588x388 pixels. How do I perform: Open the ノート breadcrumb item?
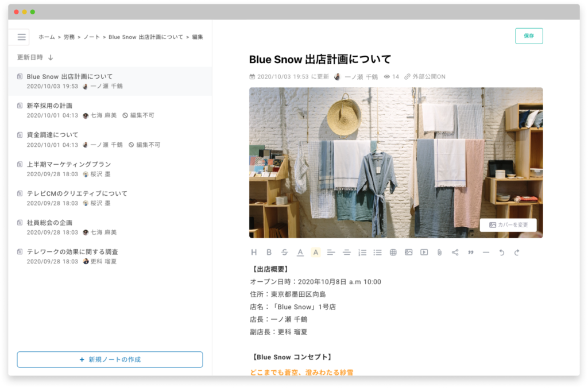92,37
